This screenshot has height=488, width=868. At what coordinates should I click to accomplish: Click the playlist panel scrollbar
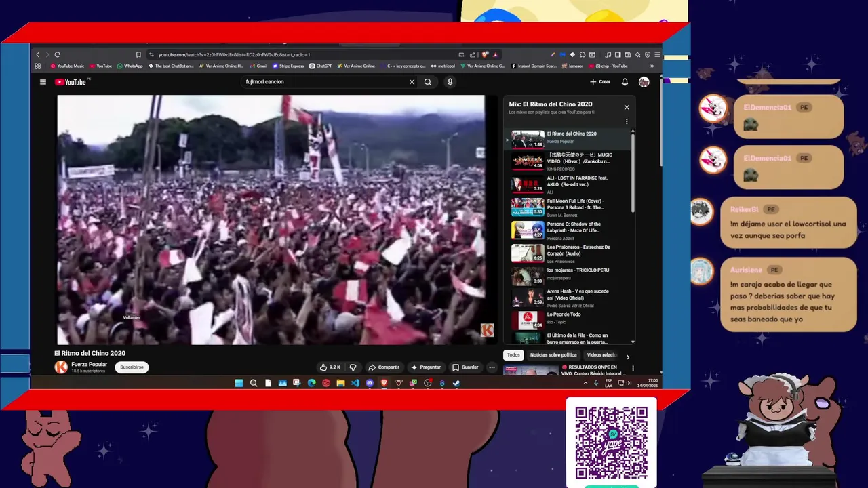pos(633,173)
